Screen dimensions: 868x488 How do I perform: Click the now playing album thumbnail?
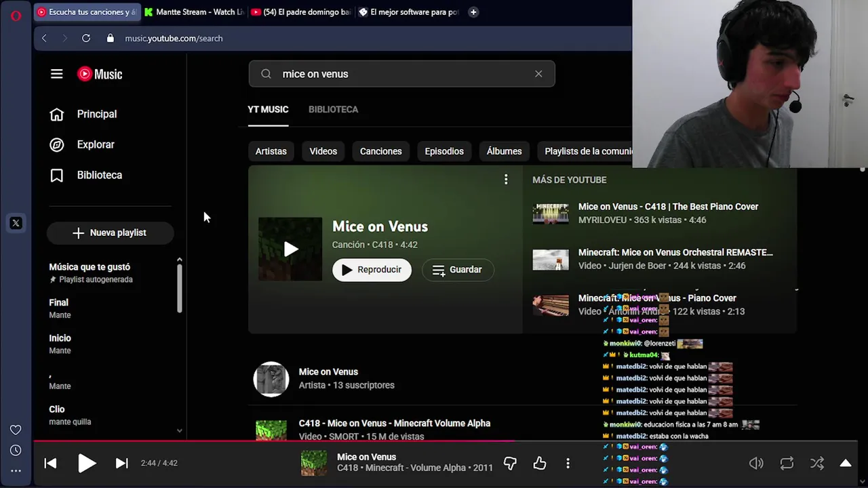314,463
